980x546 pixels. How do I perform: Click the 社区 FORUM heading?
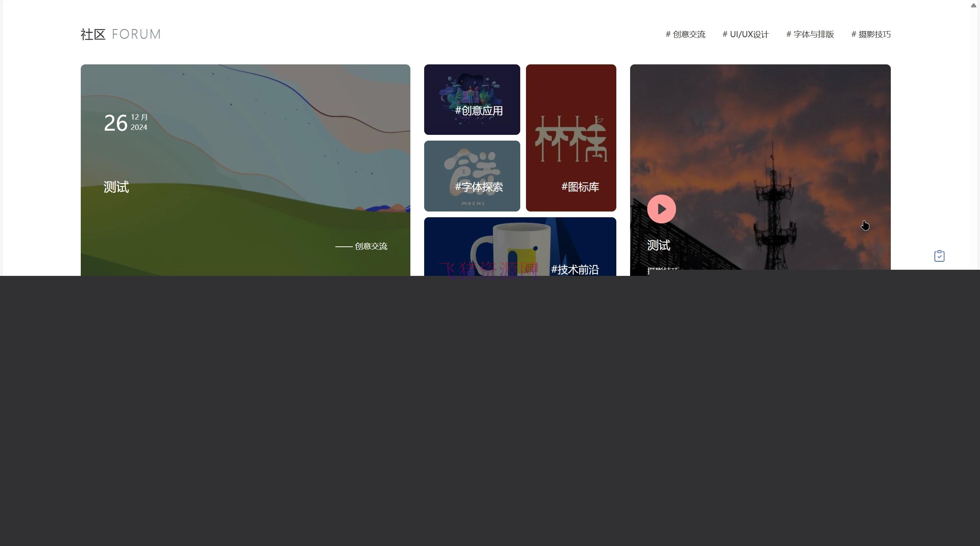pos(121,34)
